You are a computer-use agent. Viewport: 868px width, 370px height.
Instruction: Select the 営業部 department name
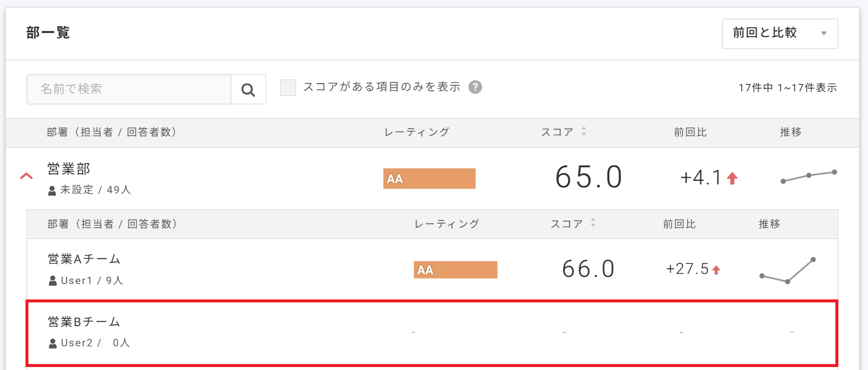pyautogui.click(x=69, y=169)
